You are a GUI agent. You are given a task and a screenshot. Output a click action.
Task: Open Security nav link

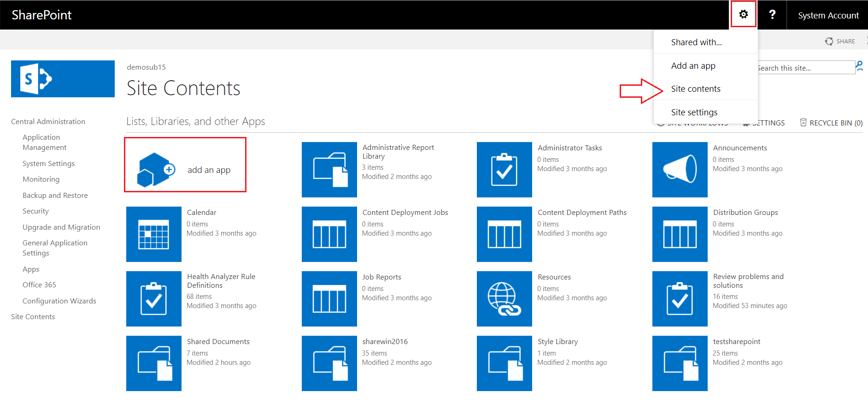click(35, 211)
